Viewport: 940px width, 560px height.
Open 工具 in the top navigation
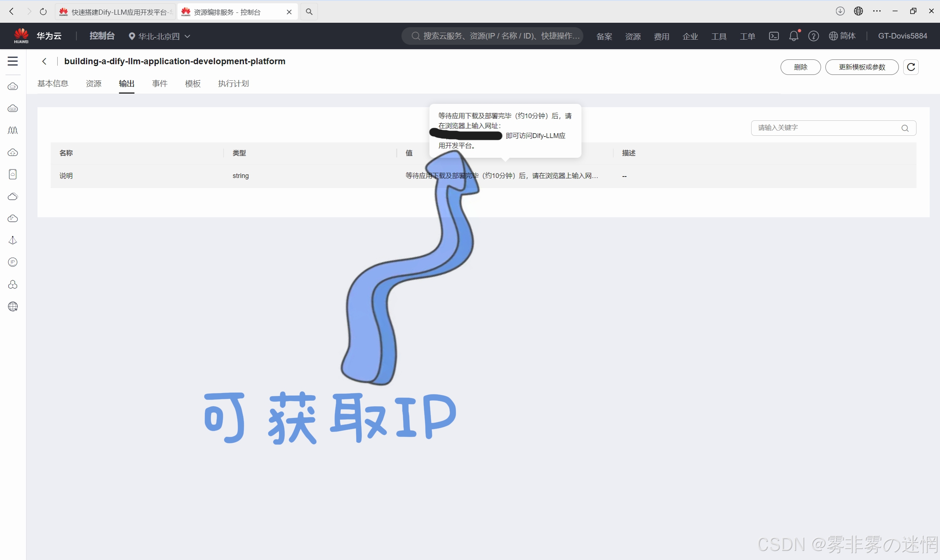tap(719, 36)
